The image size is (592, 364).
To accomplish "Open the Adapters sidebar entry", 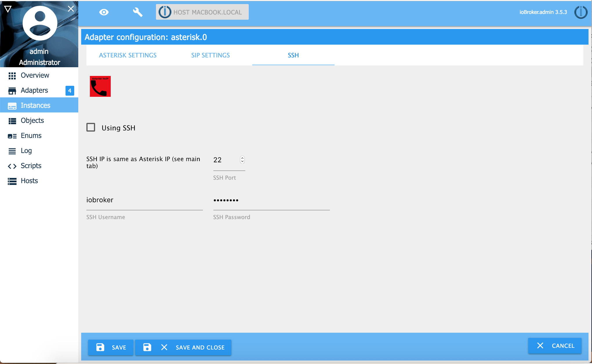I will point(34,90).
